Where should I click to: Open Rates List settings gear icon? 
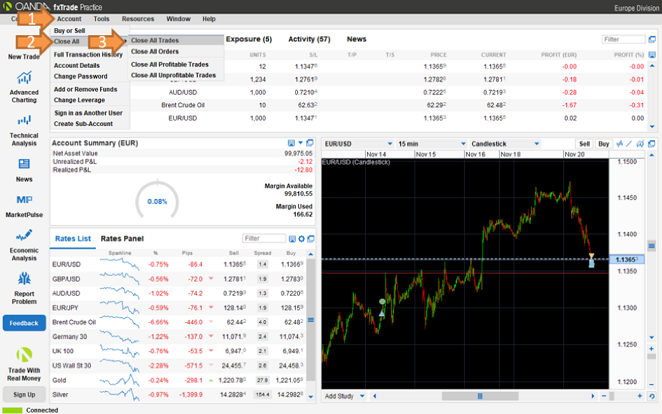[303, 239]
